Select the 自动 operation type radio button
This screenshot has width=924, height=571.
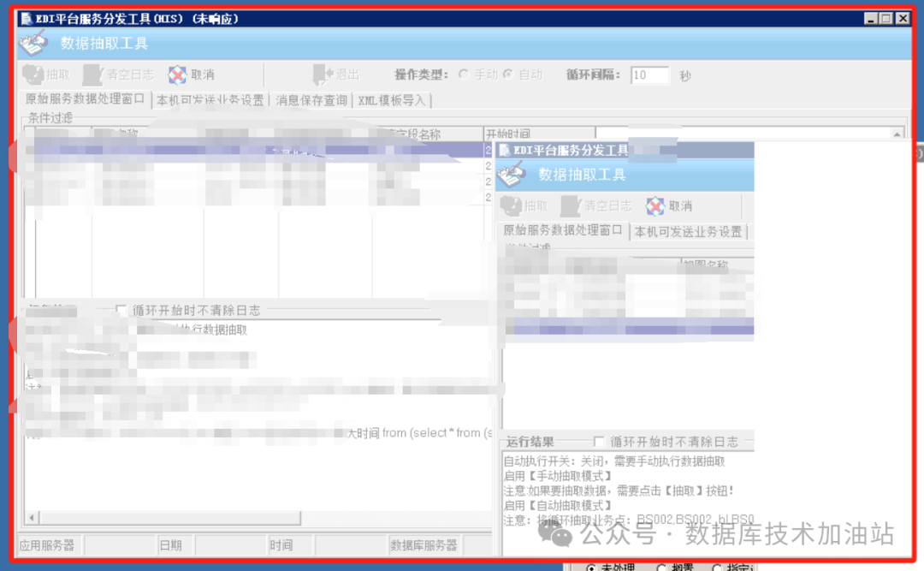coord(508,74)
